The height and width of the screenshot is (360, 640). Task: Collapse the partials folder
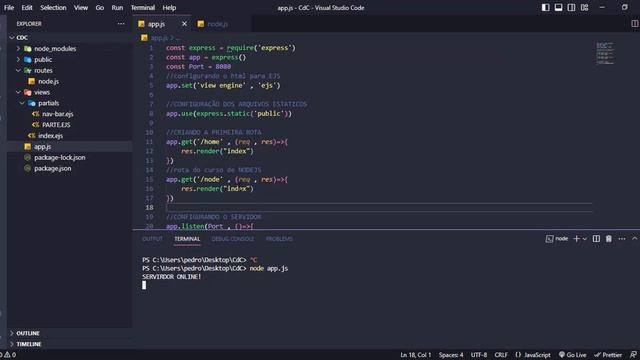coord(22,103)
